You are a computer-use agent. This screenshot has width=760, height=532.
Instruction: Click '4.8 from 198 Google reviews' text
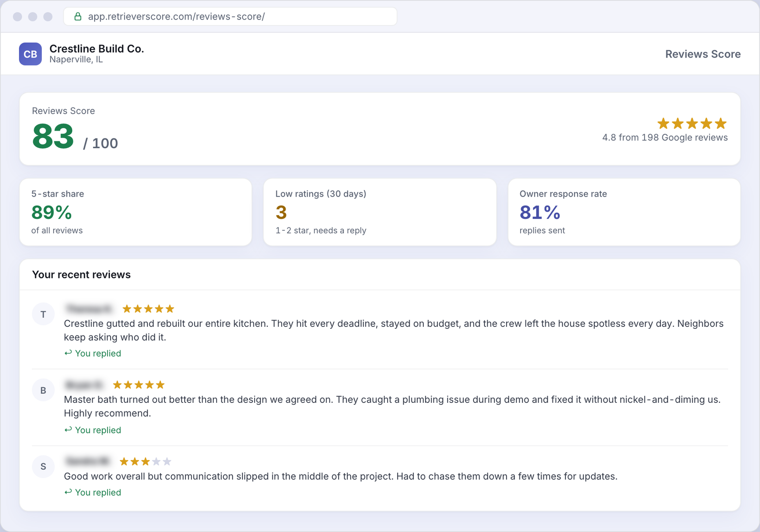pyautogui.click(x=665, y=138)
